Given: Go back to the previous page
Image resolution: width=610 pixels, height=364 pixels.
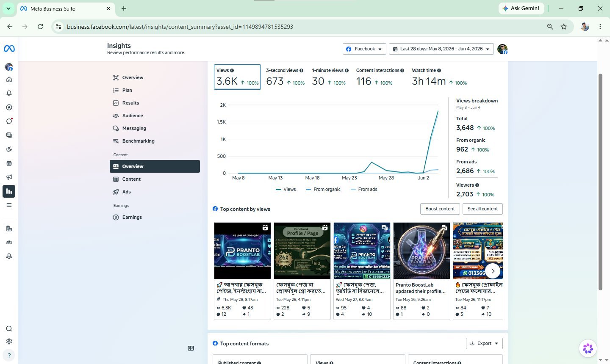Looking at the screenshot, I should (x=10, y=27).
